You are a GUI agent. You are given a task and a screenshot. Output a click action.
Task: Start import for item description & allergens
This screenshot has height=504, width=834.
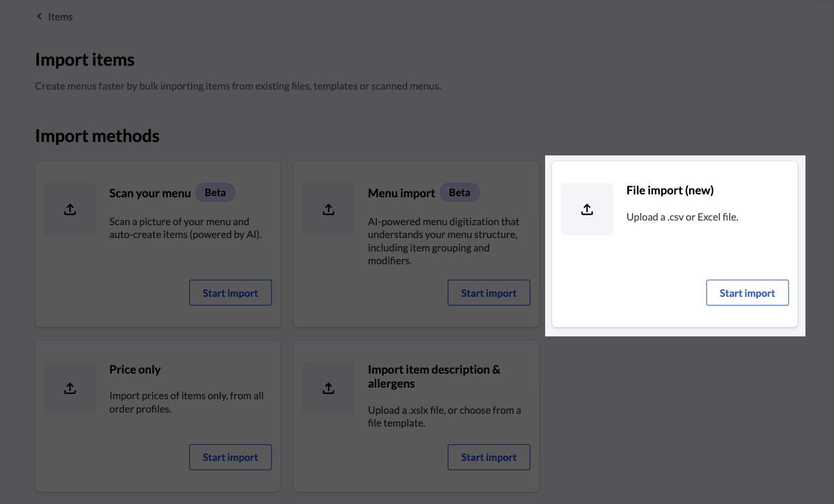pos(489,457)
